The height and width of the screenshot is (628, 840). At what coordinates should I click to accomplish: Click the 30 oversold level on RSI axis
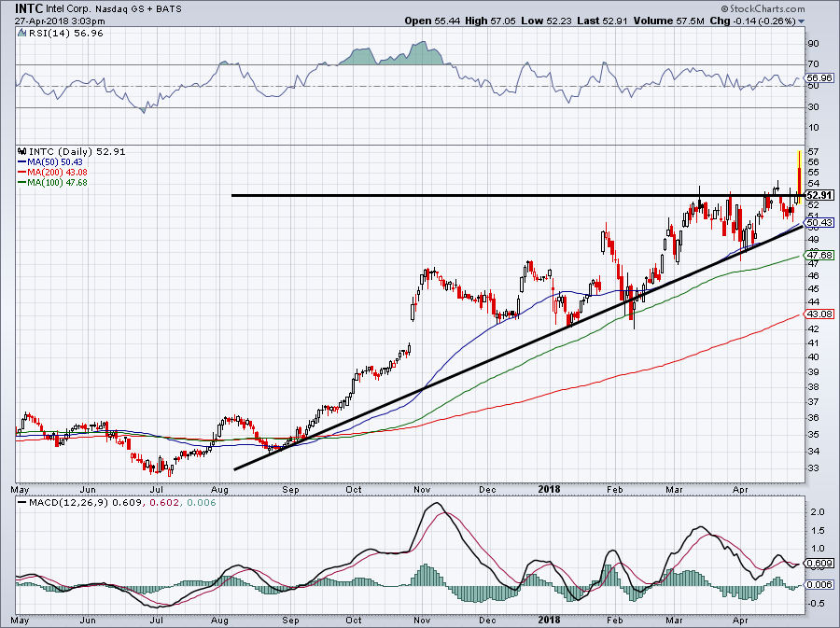pyautogui.click(x=813, y=107)
